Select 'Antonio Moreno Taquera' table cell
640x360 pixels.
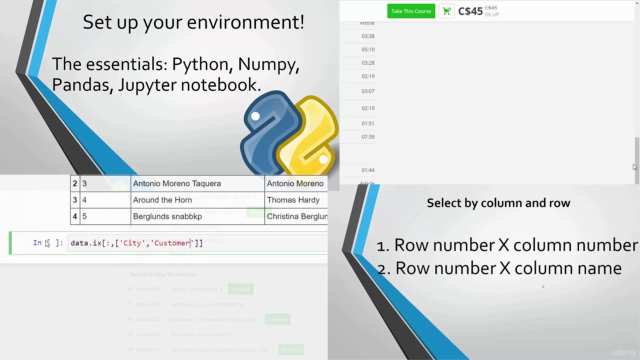coord(198,183)
